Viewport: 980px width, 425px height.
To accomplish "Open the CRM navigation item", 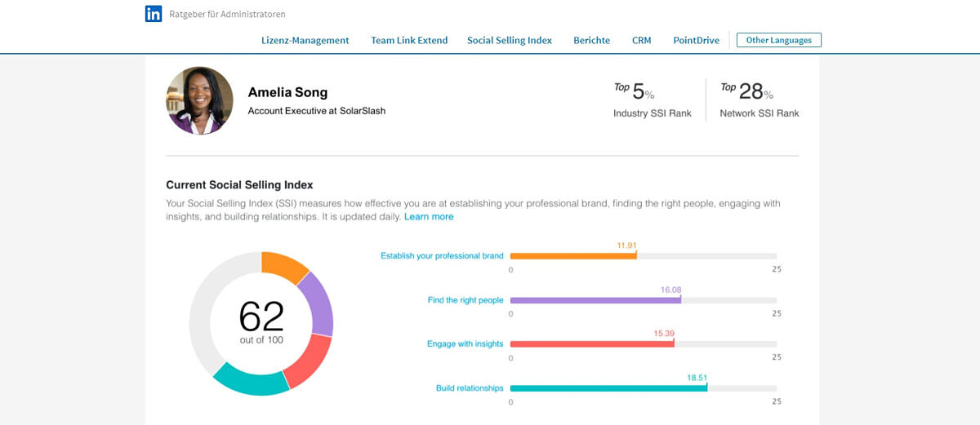I will pos(641,40).
